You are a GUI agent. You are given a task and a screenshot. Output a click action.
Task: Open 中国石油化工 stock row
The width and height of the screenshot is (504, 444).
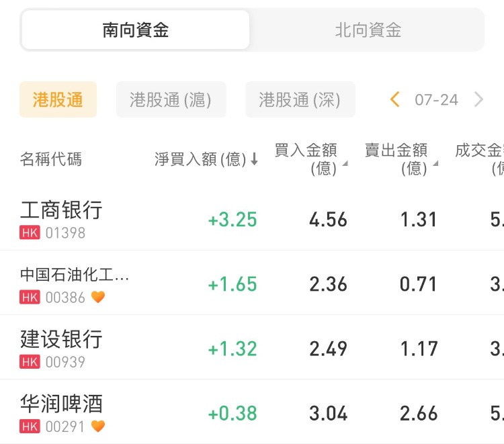pos(75,275)
